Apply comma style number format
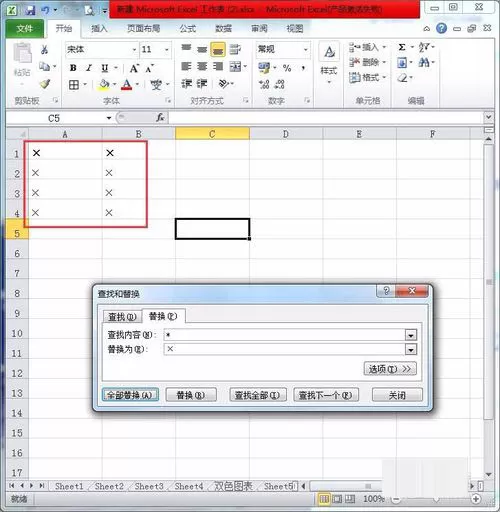Screen dimensions: 500x512 coord(303,68)
